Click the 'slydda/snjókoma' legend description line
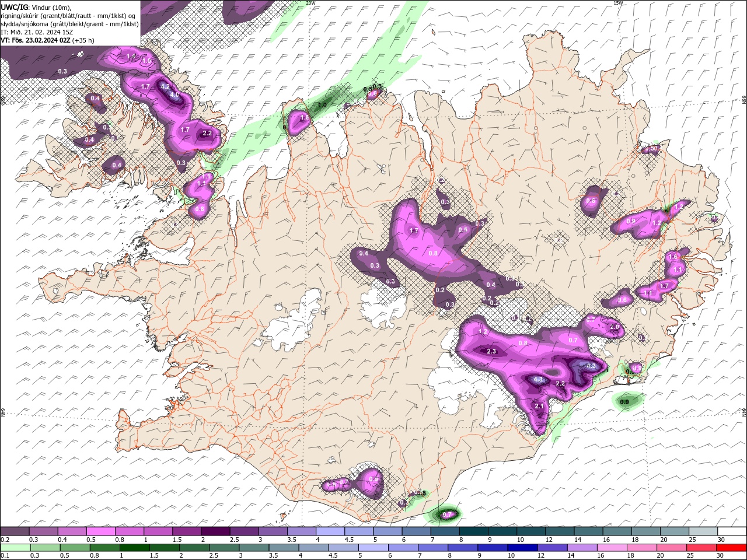Image resolution: width=747 pixels, height=560 pixels. pos(70,24)
